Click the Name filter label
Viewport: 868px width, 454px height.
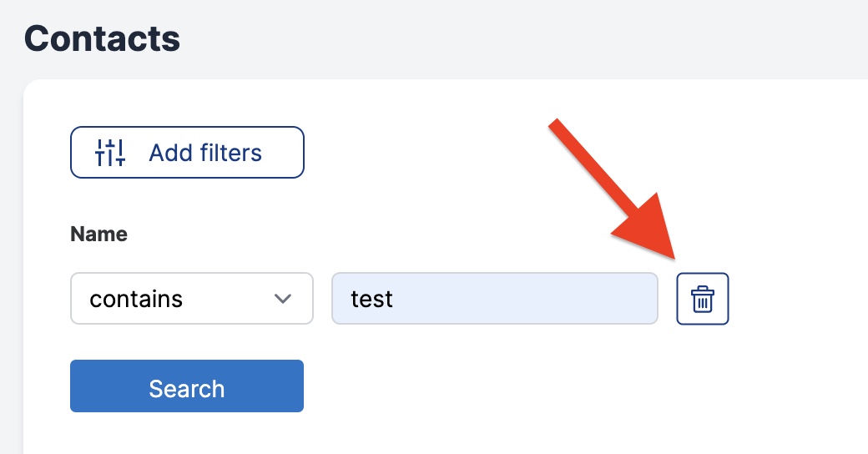click(x=98, y=234)
